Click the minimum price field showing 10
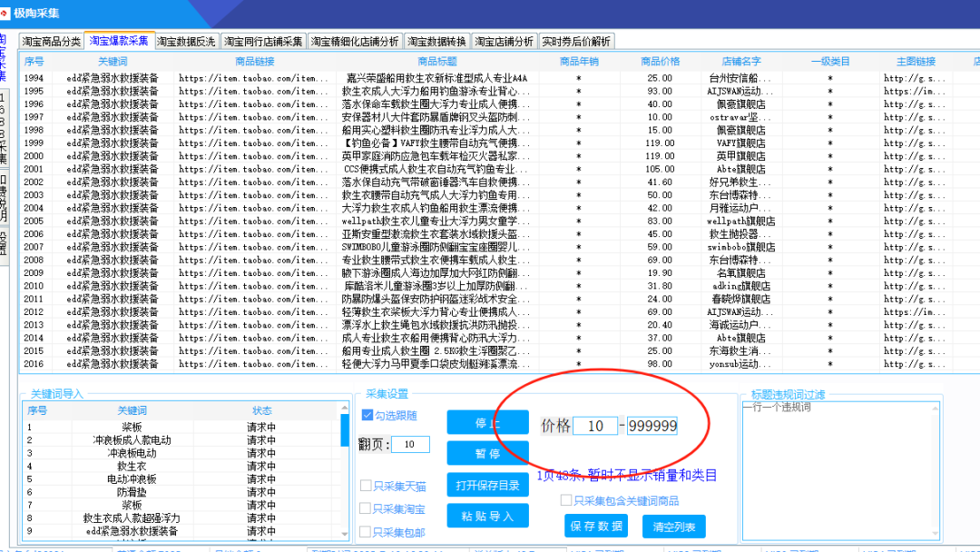 (x=596, y=426)
